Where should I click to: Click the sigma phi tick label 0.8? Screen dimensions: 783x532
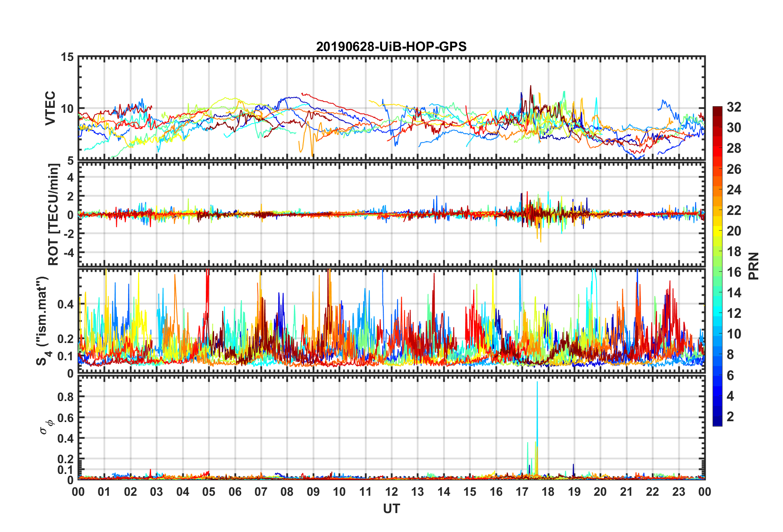(66, 397)
